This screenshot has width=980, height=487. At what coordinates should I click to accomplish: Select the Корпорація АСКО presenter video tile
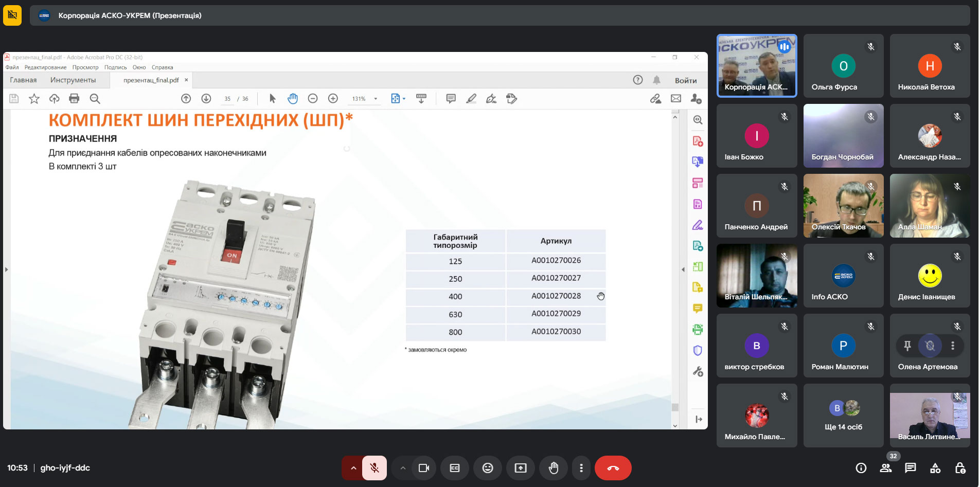[x=757, y=66]
